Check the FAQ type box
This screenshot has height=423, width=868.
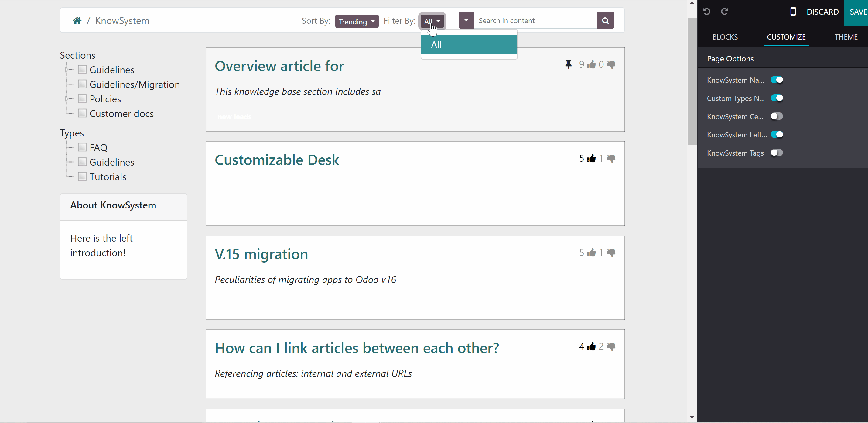click(x=82, y=147)
